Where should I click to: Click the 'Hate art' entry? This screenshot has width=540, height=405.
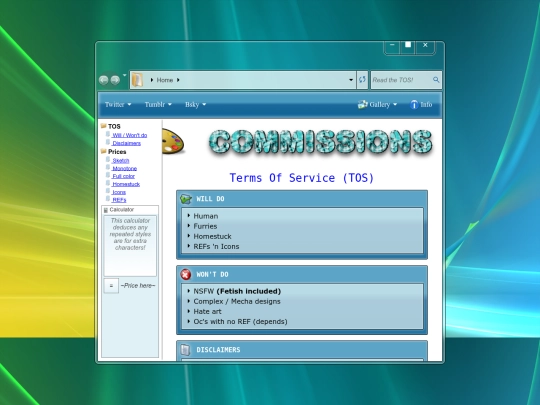(x=207, y=311)
